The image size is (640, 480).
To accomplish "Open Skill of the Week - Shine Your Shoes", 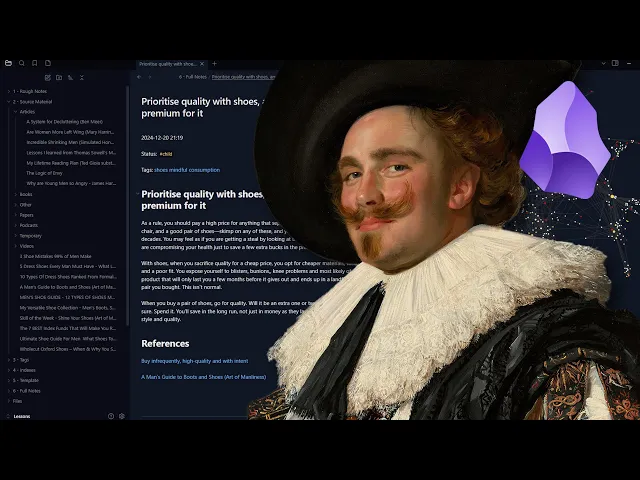I will 68,318.
